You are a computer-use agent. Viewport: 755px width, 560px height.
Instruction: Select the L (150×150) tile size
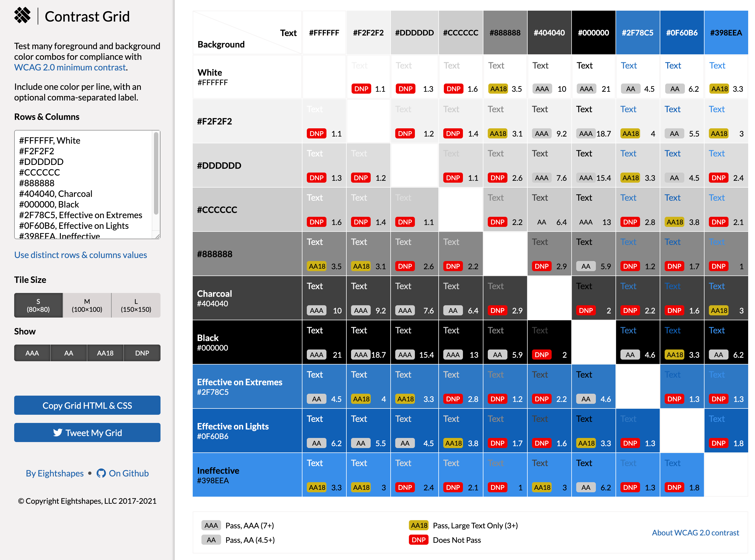(136, 306)
